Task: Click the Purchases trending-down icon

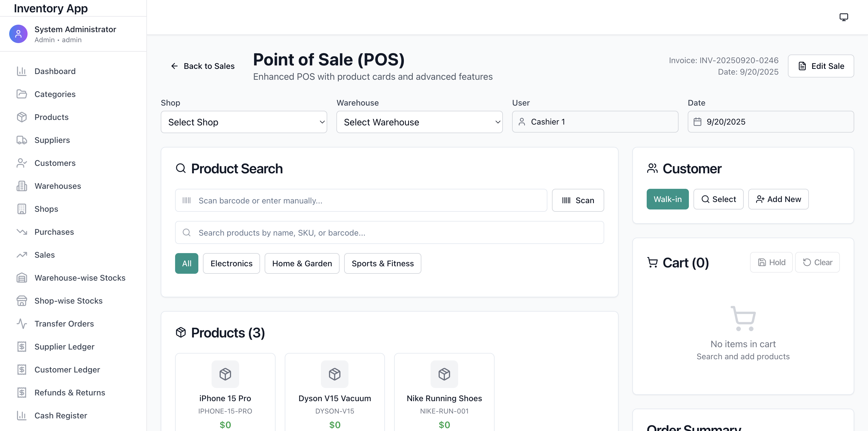Action: pyautogui.click(x=22, y=232)
